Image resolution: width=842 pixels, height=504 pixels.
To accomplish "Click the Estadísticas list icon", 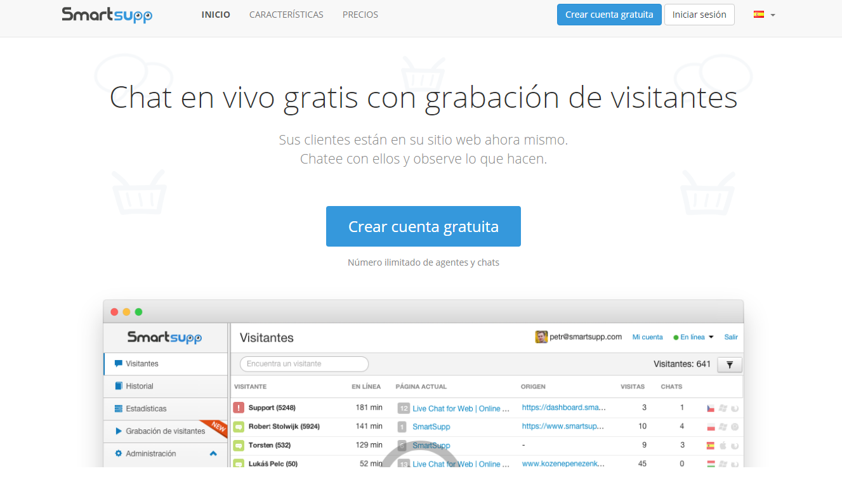I will tap(118, 409).
